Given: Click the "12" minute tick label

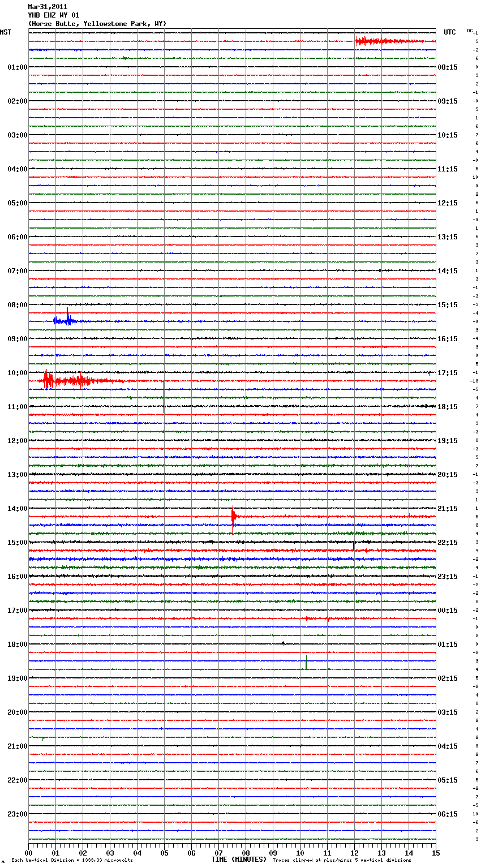Looking at the screenshot, I should pos(354,853).
